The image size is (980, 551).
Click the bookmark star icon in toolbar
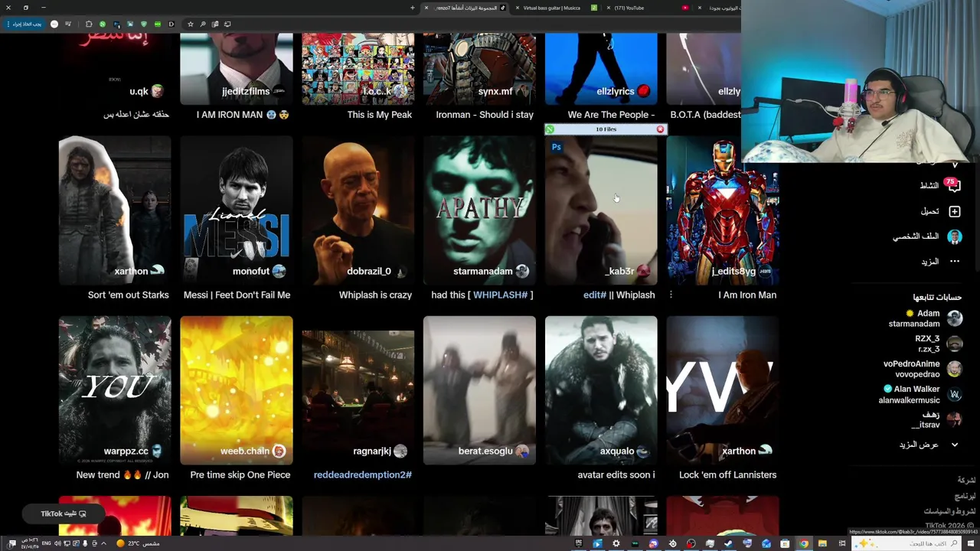click(x=191, y=24)
